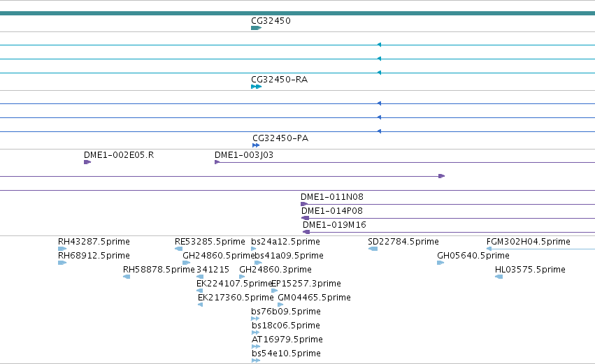Click the RE53285.5prime EST arrow
The image size is (595, 364).
pos(178,249)
